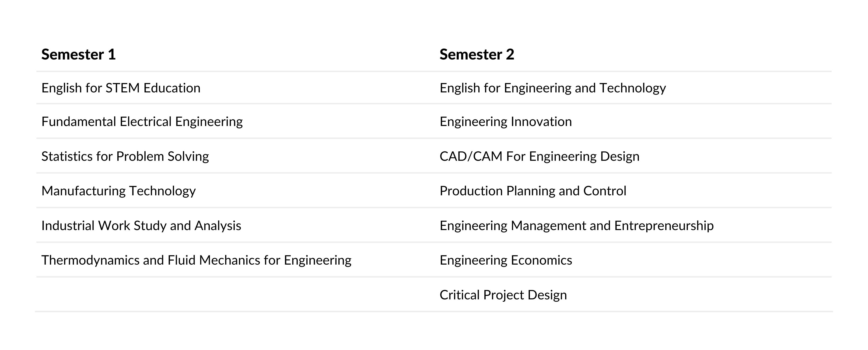Image resolution: width=868 pixels, height=350 pixels.
Task: Click Engineering Management and Entrepreneurship
Action: point(577,226)
